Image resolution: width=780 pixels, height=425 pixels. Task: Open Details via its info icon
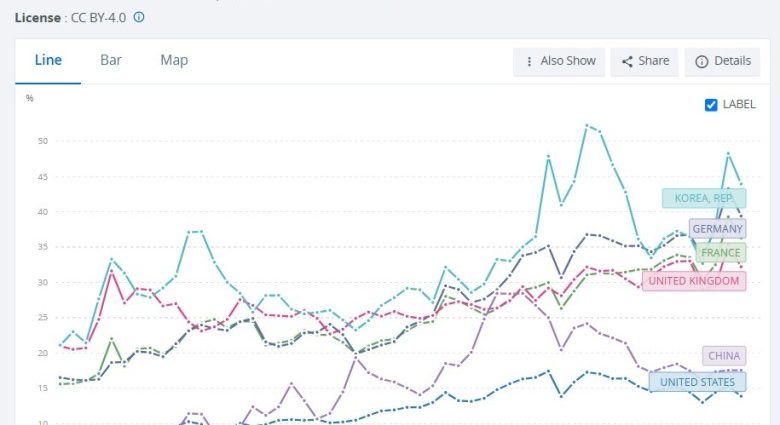703,61
